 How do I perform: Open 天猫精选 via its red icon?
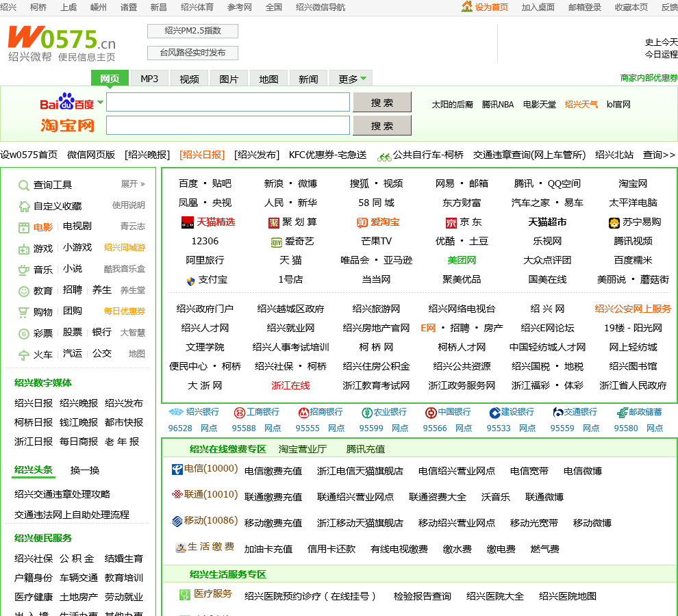click(x=188, y=222)
